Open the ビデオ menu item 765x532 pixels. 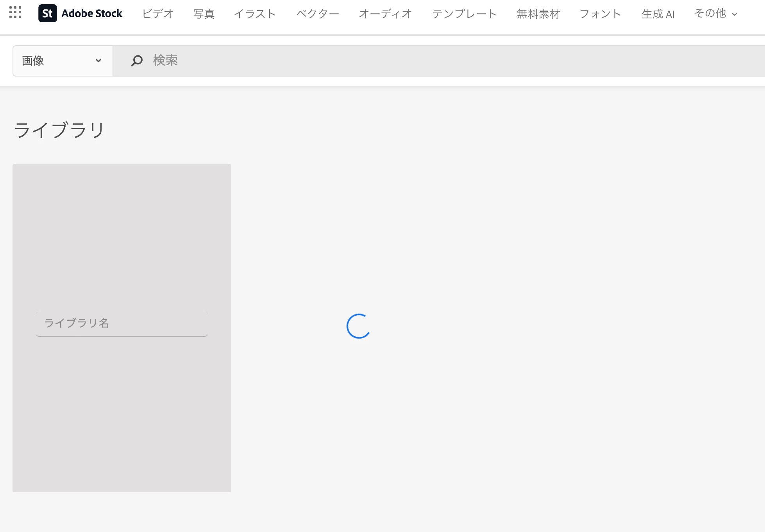pos(158,14)
